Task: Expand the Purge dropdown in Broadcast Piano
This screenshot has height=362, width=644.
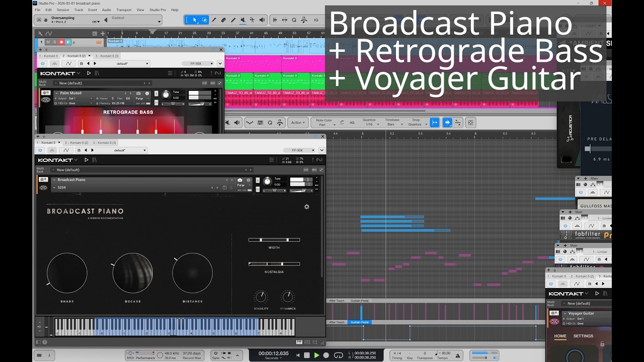Action: pos(244,186)
